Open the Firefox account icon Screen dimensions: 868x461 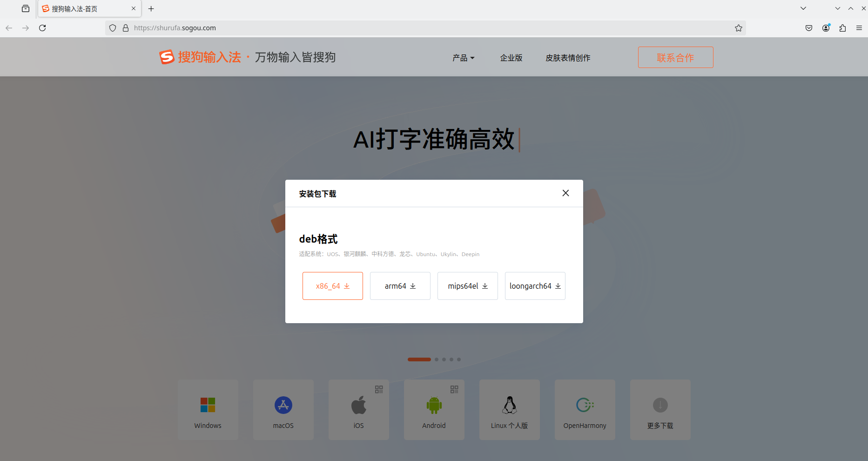826,28
